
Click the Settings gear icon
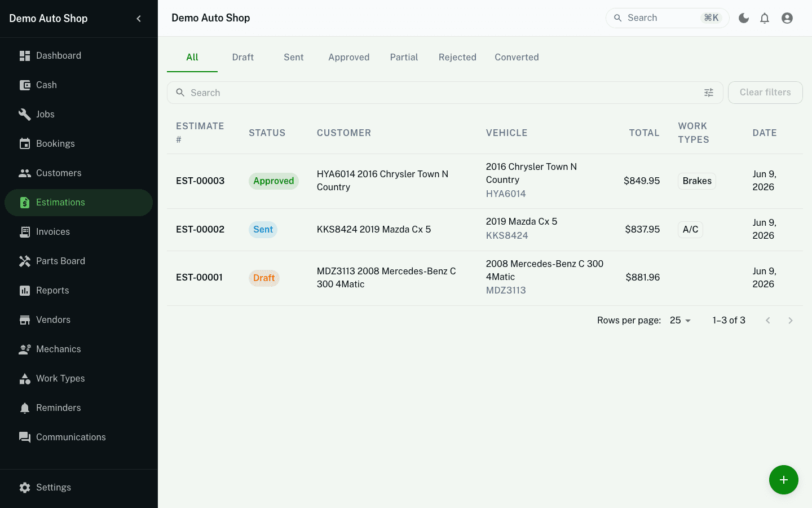(25, 488)
